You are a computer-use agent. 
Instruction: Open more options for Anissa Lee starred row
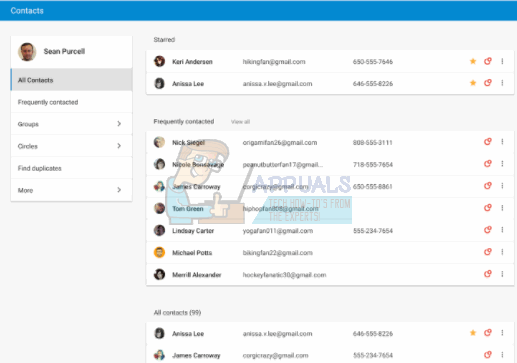[502, 83]
